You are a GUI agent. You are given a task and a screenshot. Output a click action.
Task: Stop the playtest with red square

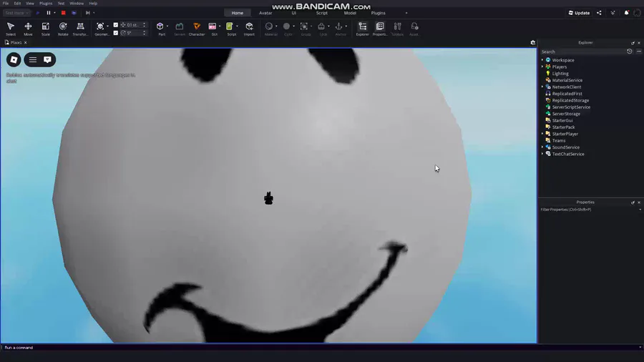[x=63, y=13]
